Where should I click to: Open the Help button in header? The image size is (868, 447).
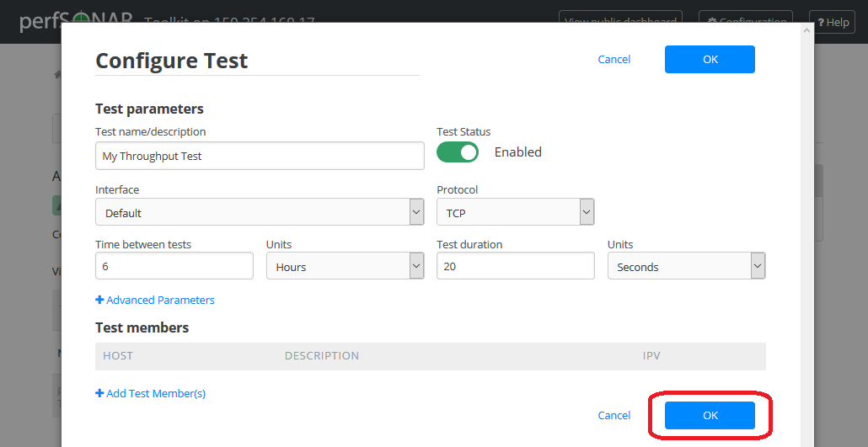832,22
